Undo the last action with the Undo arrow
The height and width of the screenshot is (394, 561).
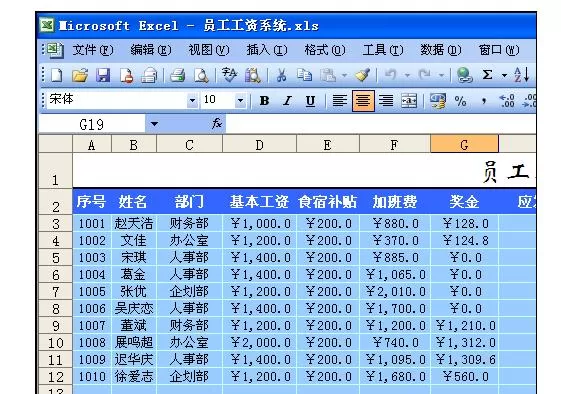pos(390,76)
